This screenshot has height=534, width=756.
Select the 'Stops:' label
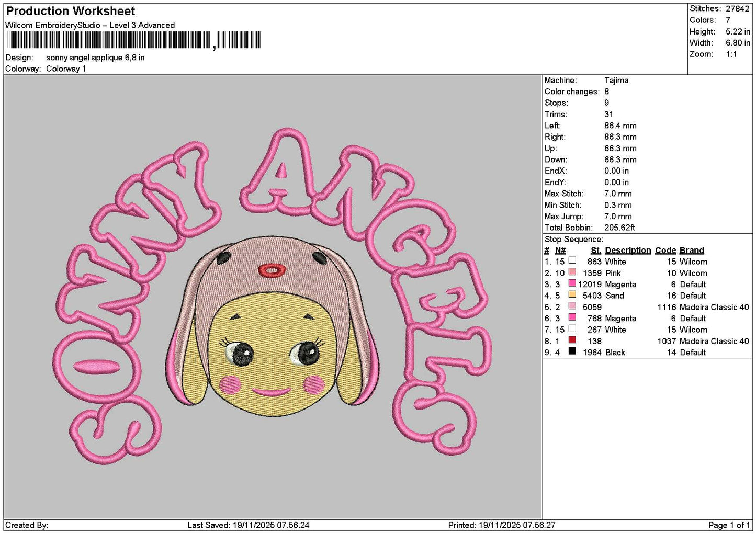(556, 103)
